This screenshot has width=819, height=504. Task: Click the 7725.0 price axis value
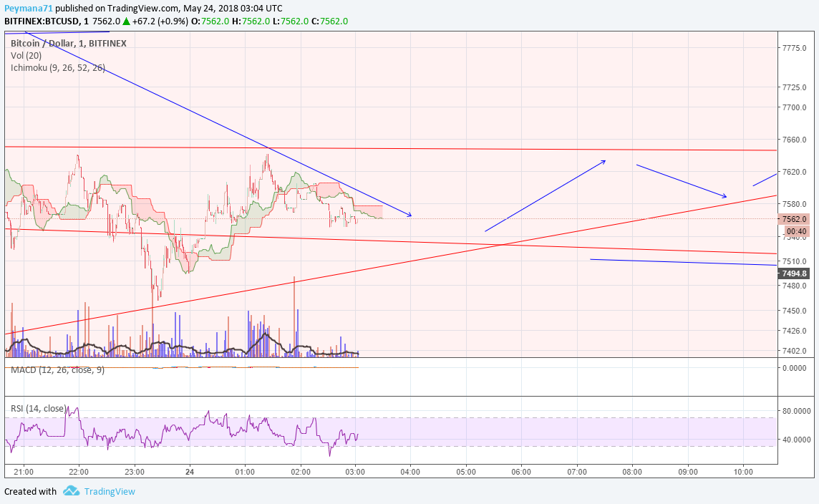(794, 87)
